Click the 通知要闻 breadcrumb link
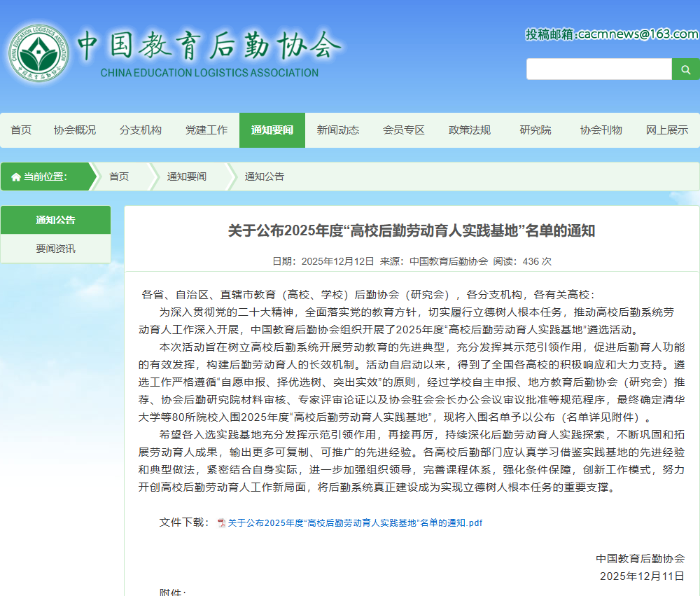Screen dimensions: 700x596 pyautogui.click(x=186, y=176)
